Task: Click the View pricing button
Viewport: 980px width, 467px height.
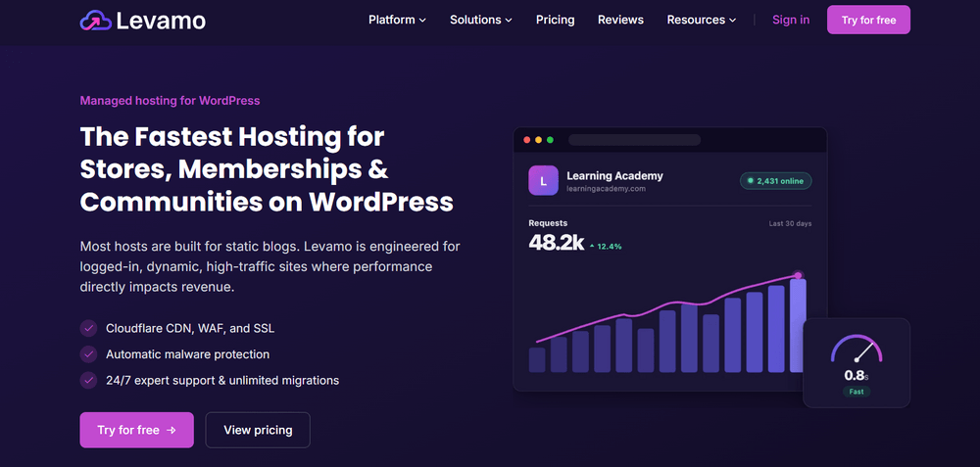Action: pyautogui.click(x=258, y=430)
